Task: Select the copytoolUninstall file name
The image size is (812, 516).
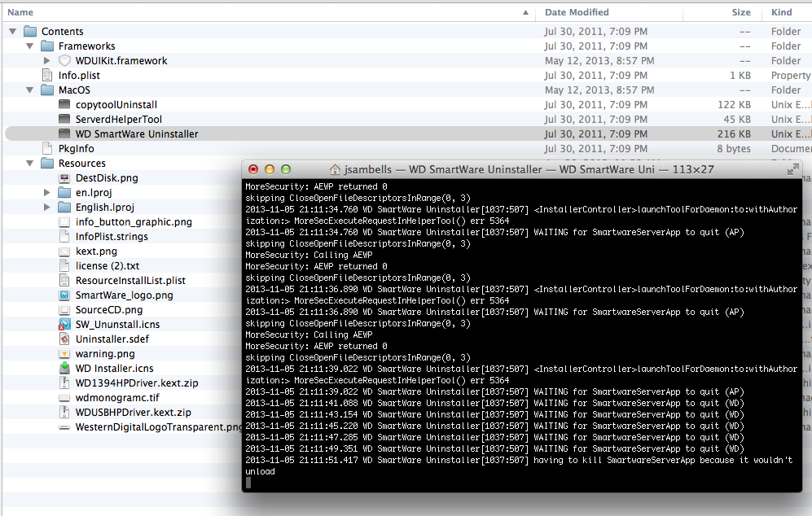Action: pyautogui.click(x=116, y=104)
